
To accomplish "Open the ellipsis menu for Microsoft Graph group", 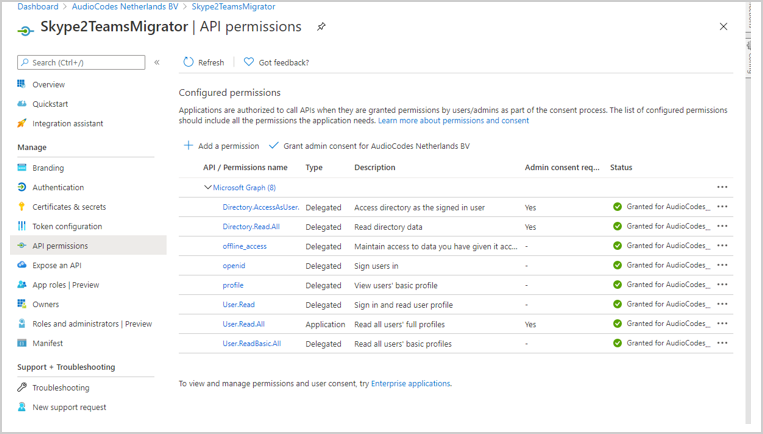I will point(722,187).
